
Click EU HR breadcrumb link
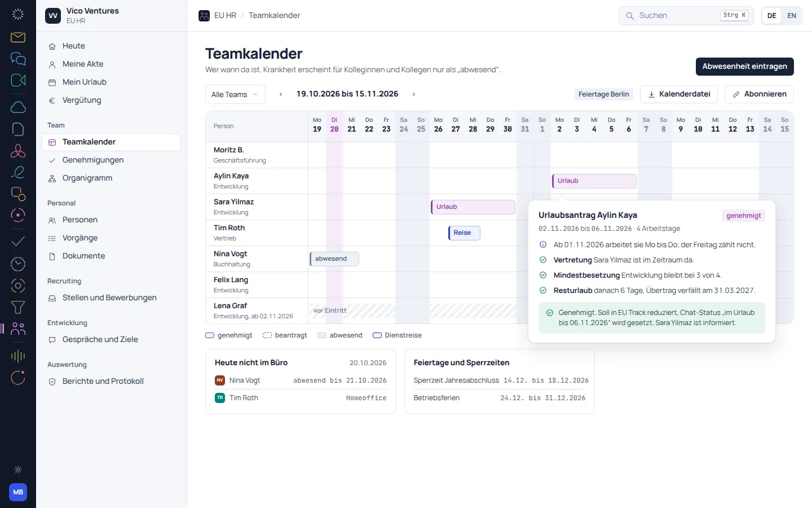pos(225,16)
